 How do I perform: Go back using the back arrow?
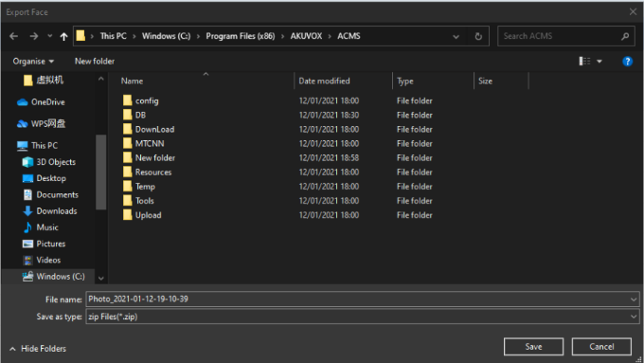click(13, 36)
